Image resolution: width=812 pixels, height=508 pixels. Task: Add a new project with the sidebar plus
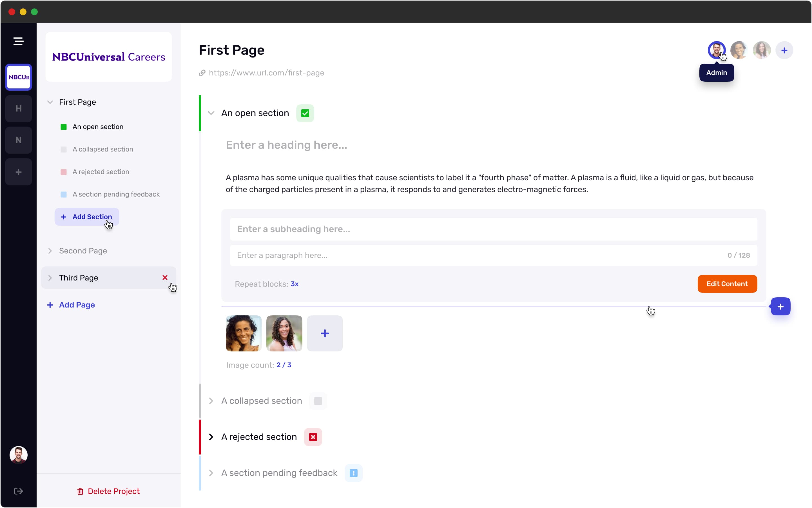[x=19, y=172]
